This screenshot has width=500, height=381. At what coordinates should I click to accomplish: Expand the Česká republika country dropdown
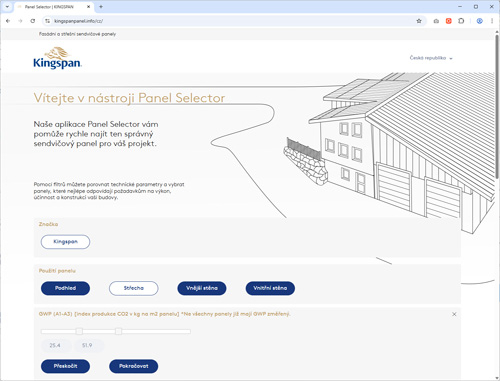(431, 58)
